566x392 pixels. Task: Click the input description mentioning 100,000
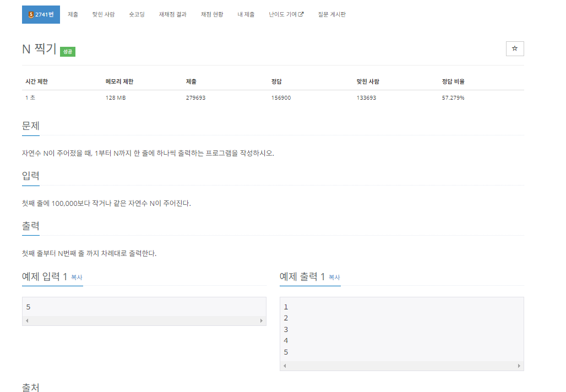pyautogui.click(x=106, y=204)
